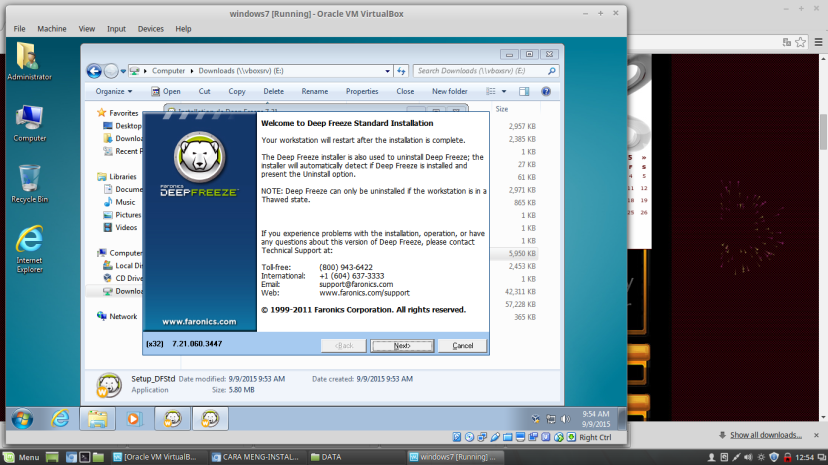The height and width of the screenshot is (465, 828).
Task: Click Next in Deep Freeze installer
Action: [402, 346]
